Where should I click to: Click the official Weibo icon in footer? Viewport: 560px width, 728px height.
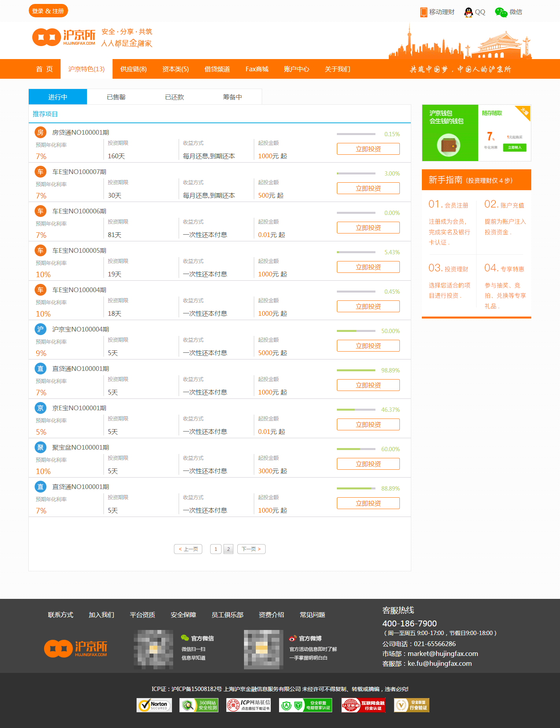pos(292,638)
